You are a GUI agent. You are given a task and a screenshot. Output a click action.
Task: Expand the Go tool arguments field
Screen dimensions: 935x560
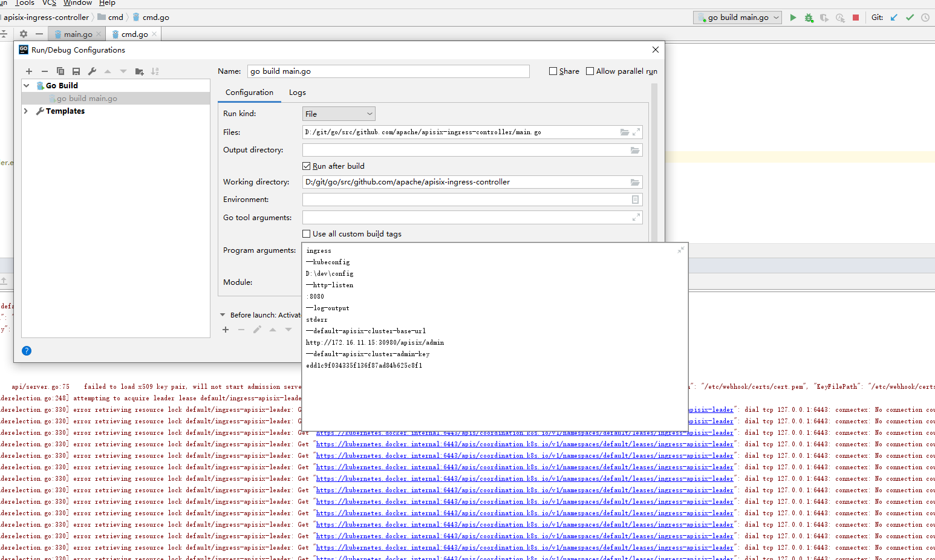pyautogui.click(x=636, y=218)
